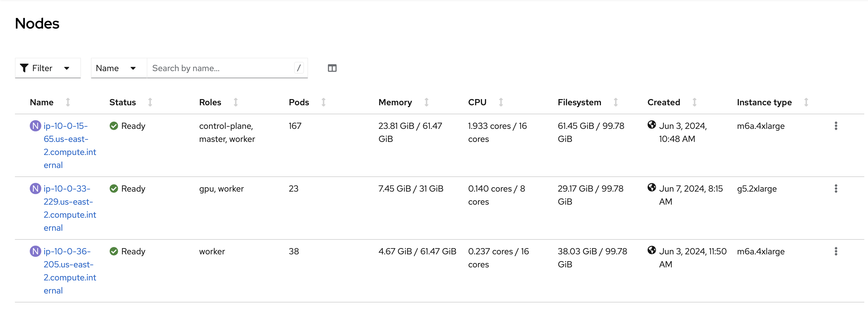Click globe icon next to Jun 7, 2024 timestamp
The width and height of the screenshot is (868, 318).
[x=652, y=187]
